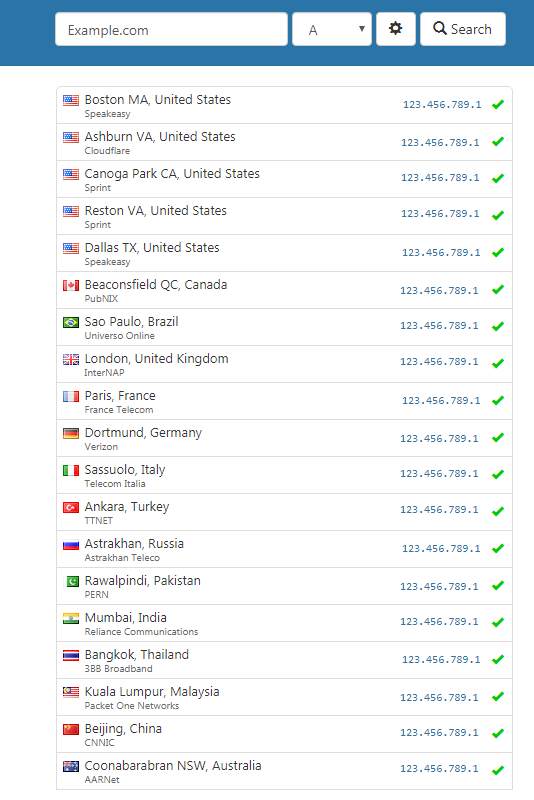Click the Pakistan flag next to Rawalpindi

pos(71,581)
